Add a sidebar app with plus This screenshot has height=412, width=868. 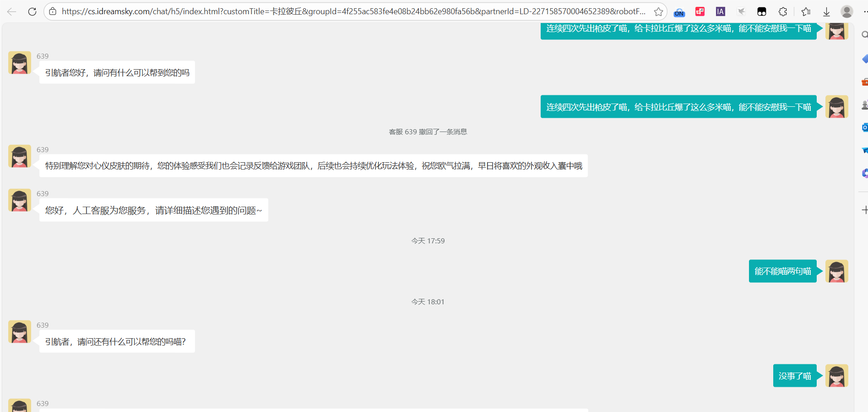(865, 210)
